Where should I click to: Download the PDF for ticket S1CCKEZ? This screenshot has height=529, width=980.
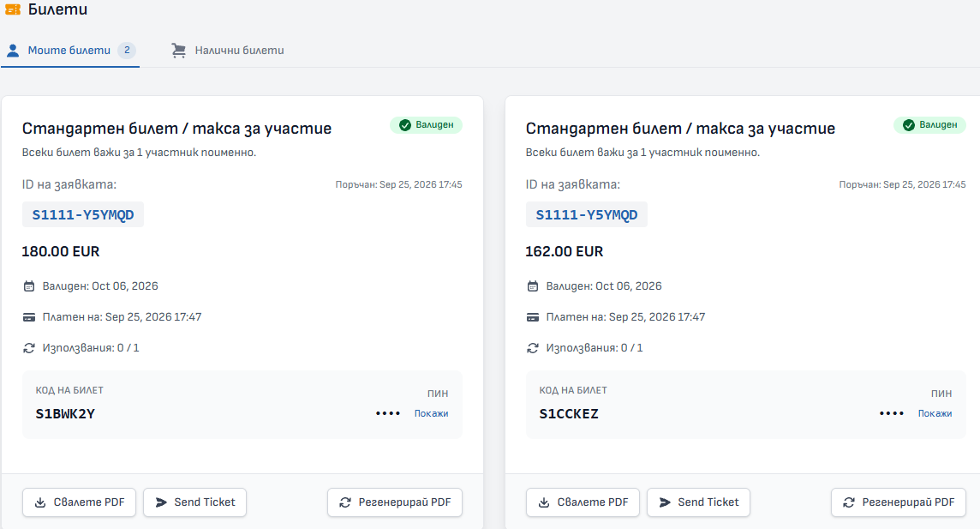click(x=583, y=502)
